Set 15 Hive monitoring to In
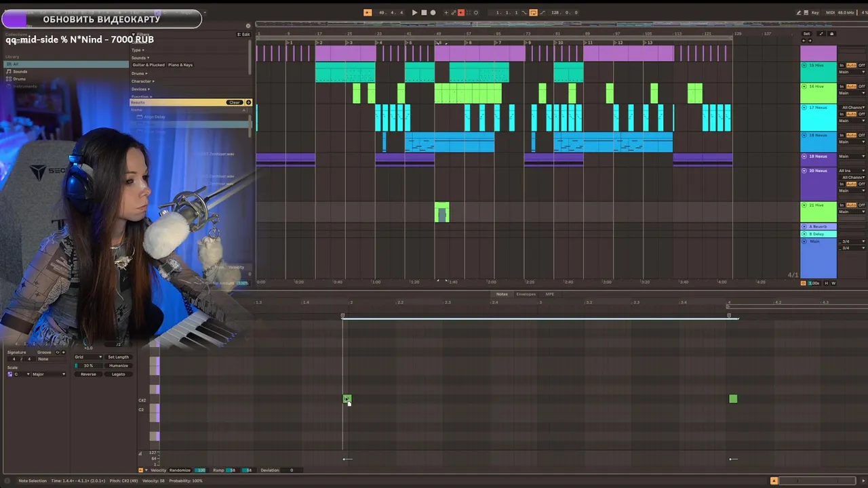This screenshot has height=488, width=868. pos(842,65)
